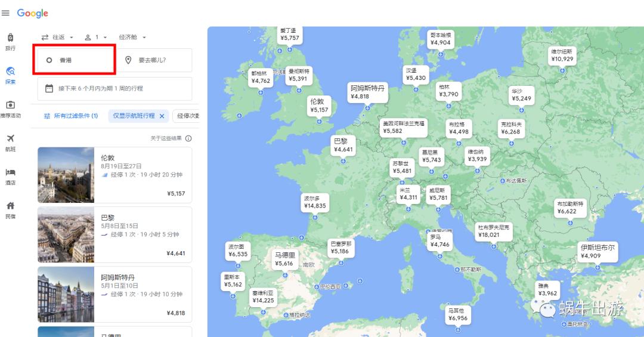
Task: Open 推荐活动 camera icon in sidebar
Action: click(10, 106)
